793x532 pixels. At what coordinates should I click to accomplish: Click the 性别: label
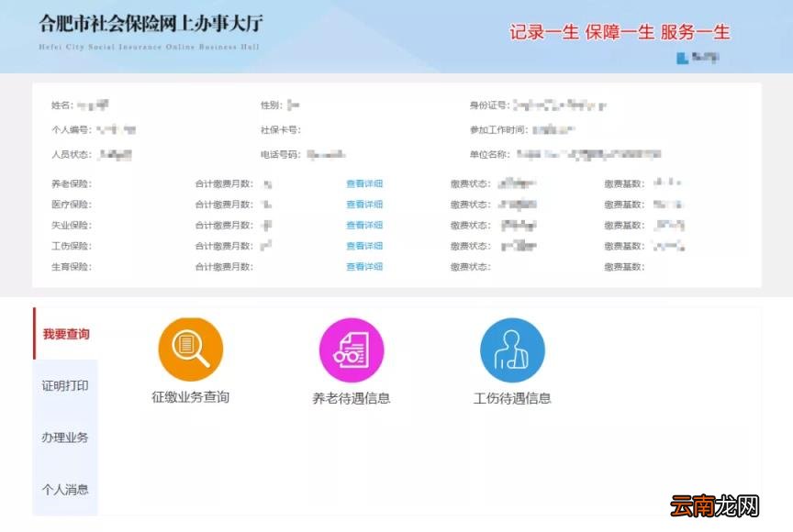(272, 105)
